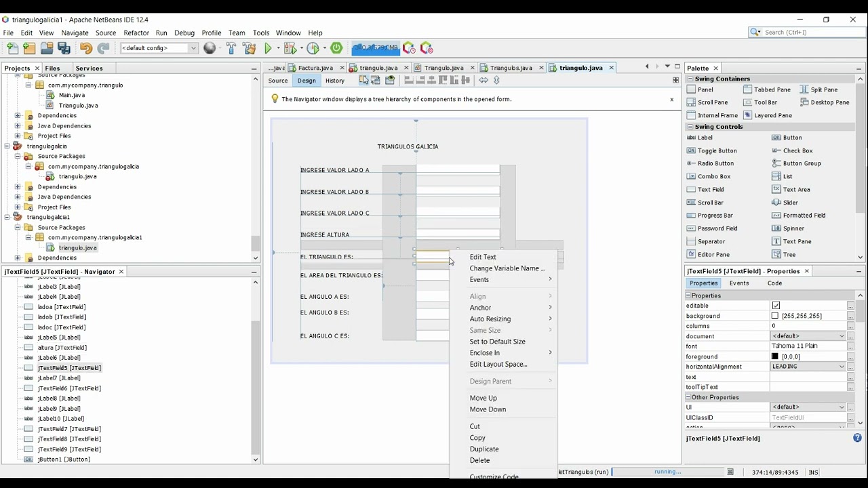Click the background white color swatch
Viewport: 868px width, 488px height.
pyautogui.click(x=775, y=316)
